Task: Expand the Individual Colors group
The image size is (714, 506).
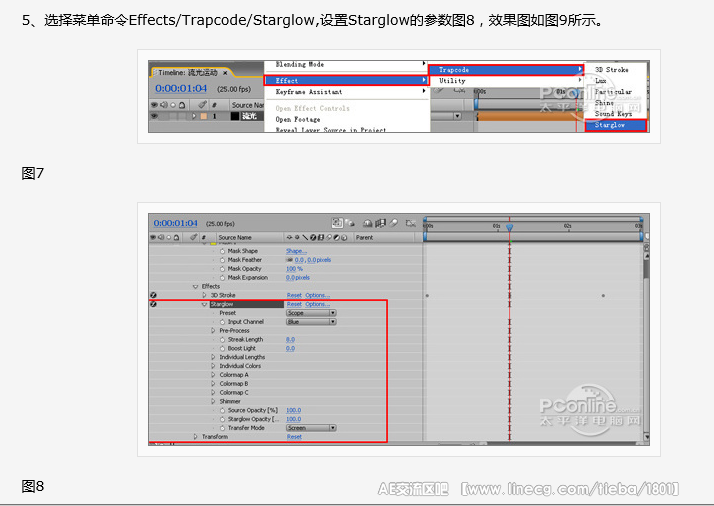Action: (x=213, y=366)
